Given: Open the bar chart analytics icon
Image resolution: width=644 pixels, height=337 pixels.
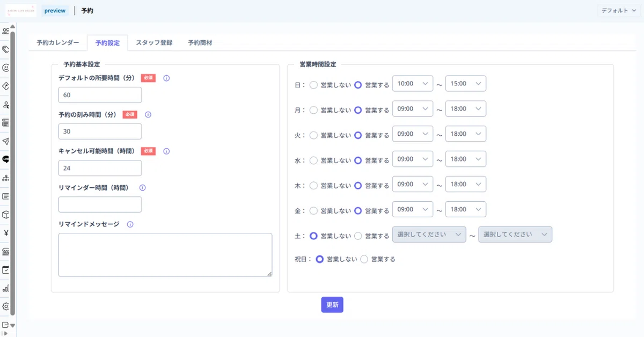Looking at the screenshot, I should click(x=5, y=288).
